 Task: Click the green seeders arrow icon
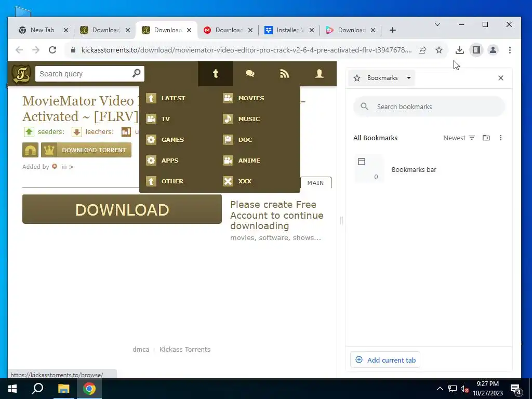(x=29, y=131)
